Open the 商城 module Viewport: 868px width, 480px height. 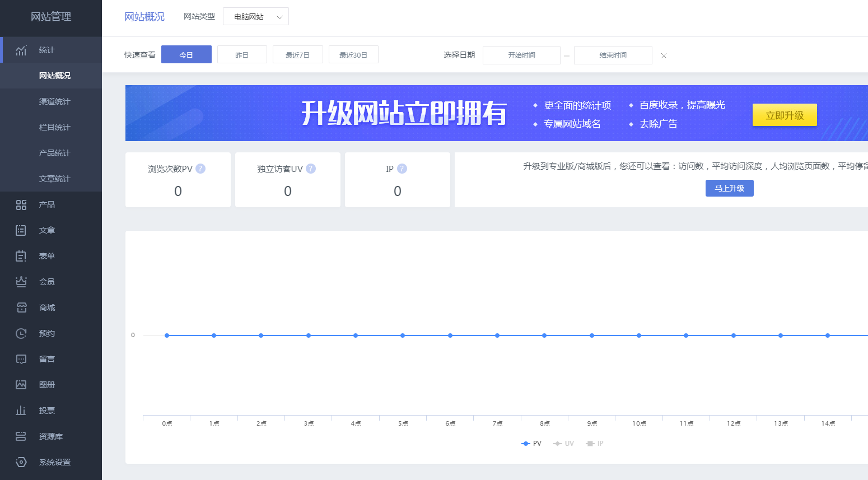[21, 307]
